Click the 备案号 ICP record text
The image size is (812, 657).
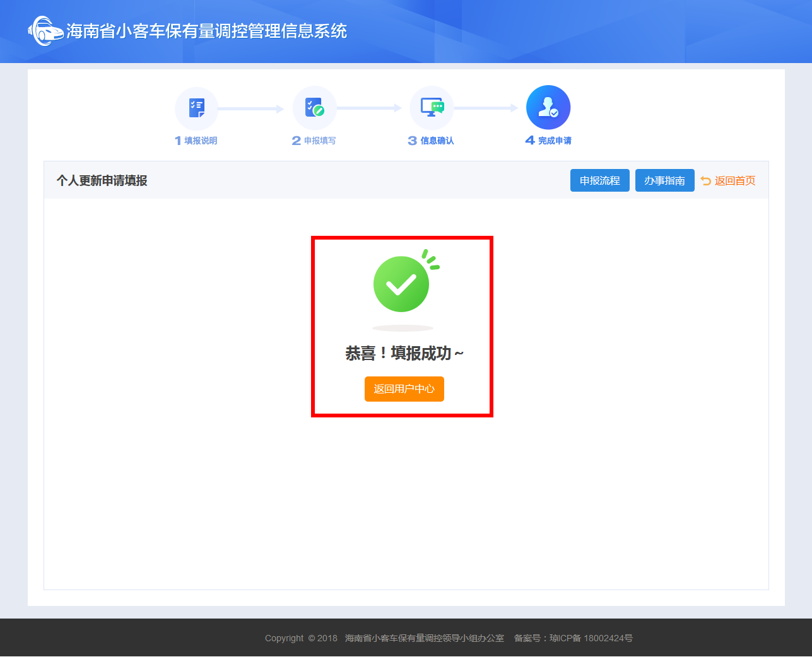(x=574, y=638)
